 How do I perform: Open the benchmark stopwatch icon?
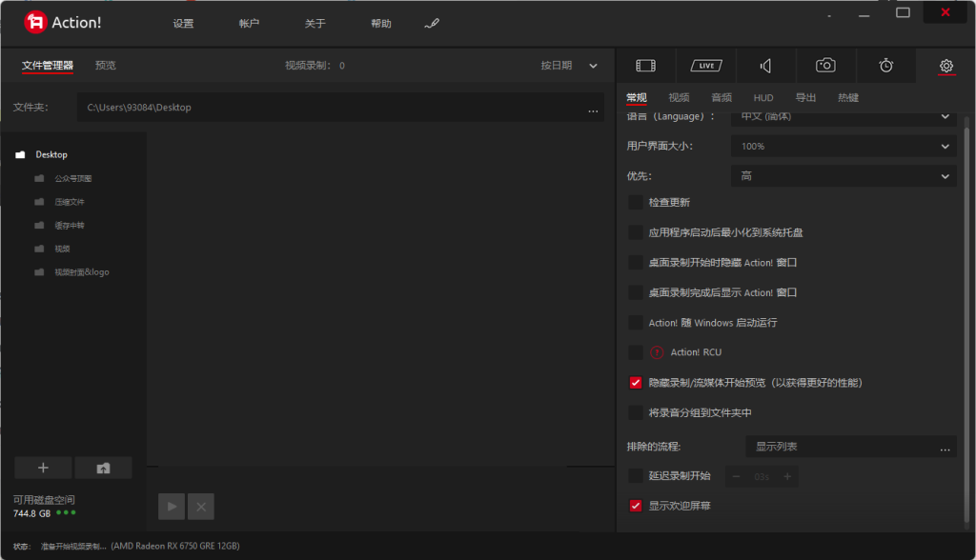click(885, 66)
